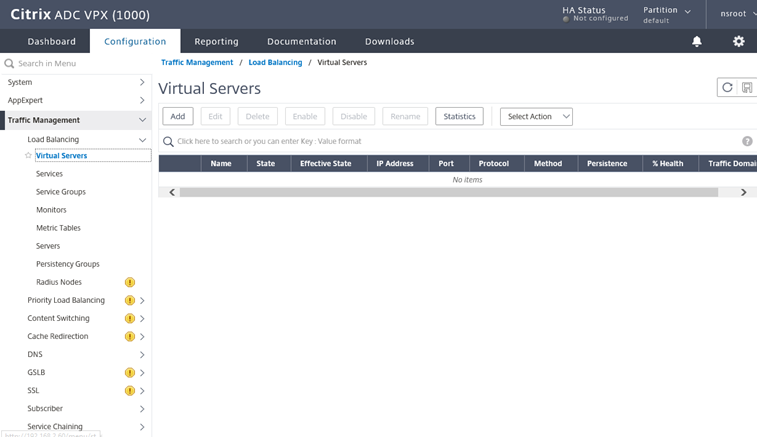Click the Search in Menu field
This screenshot has height=437, width=757.
(76, 63)
